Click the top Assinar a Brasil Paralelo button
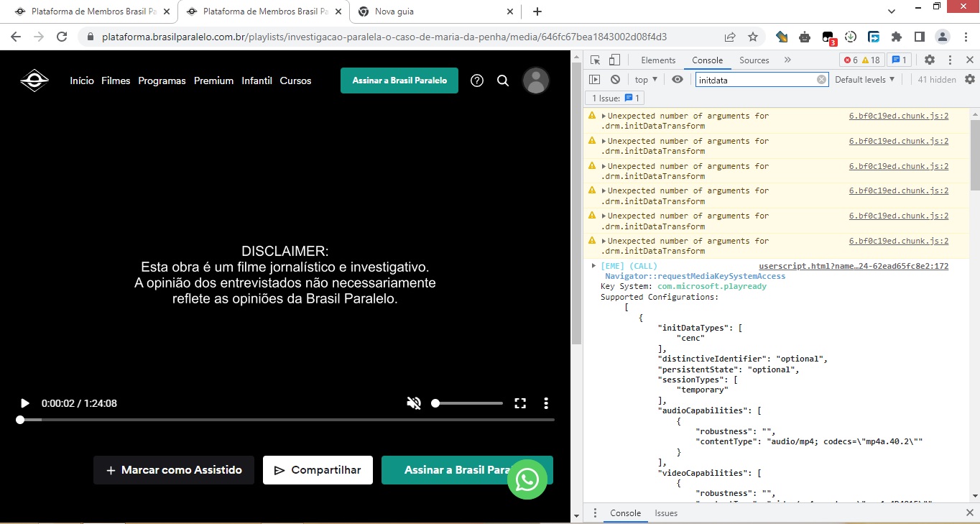 tap(399, 81)
